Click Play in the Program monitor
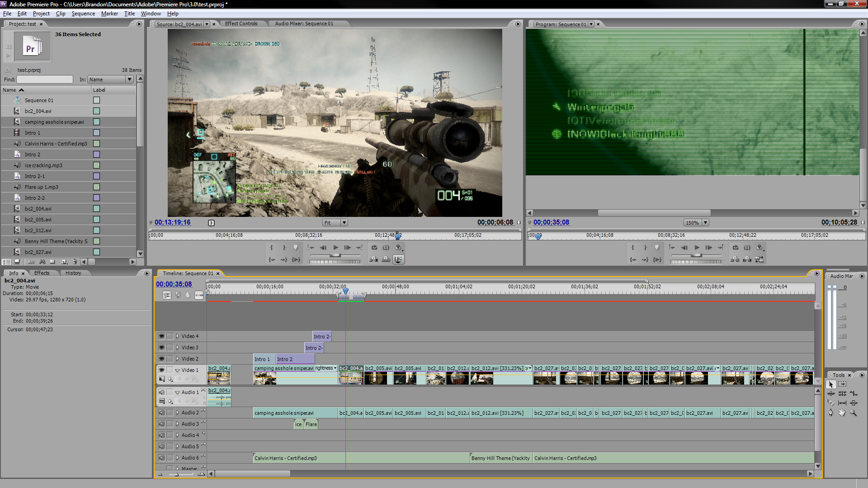The width and height of the screenshot is (868, 488). [x=697, y=248]
